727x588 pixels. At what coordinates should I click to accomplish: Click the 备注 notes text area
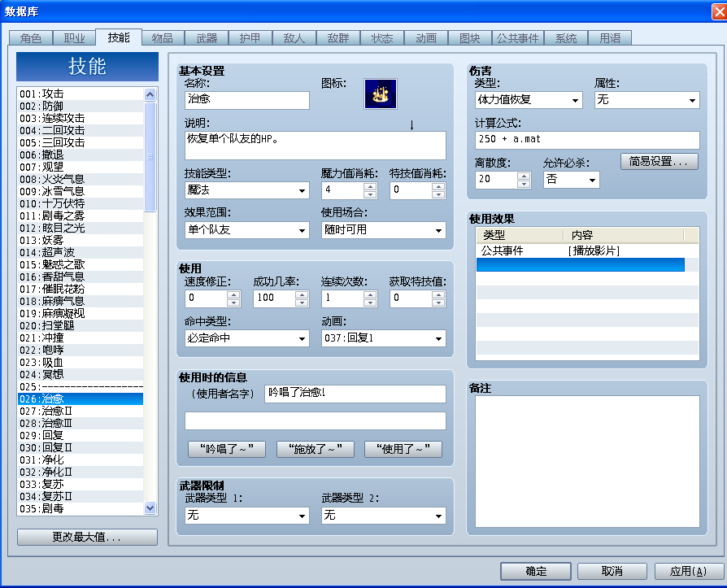click(x=587, y=461)
